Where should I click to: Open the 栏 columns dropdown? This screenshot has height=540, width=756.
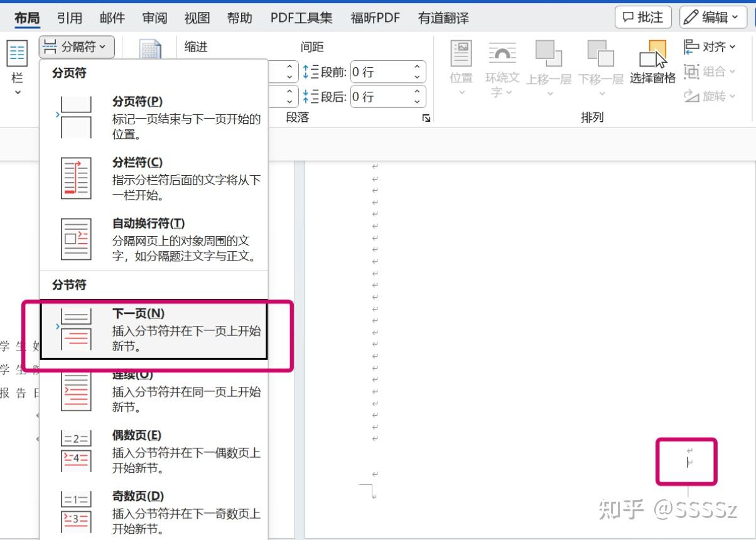pos(18,69)
